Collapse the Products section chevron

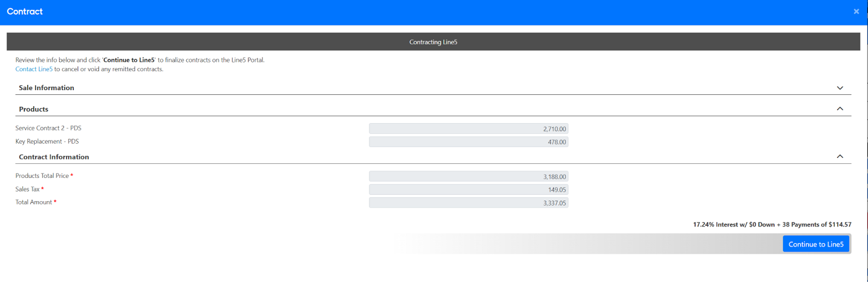point(840,109)
